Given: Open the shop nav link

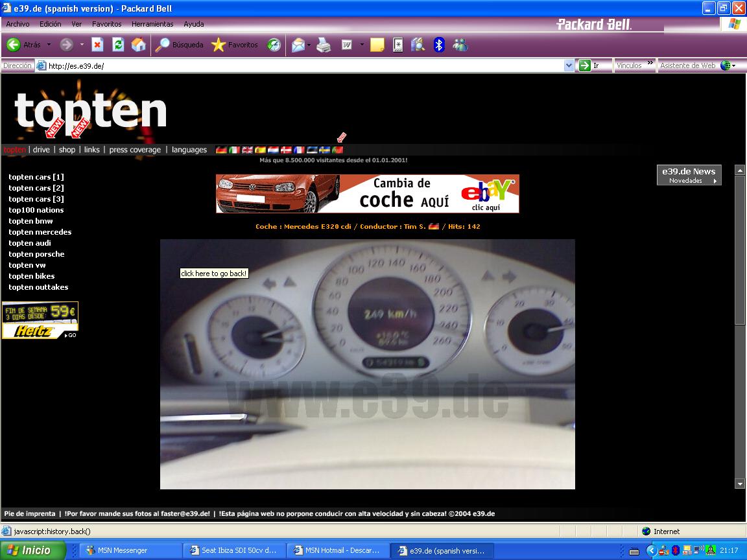Looking at the screenshot, I should click(67, 150).
